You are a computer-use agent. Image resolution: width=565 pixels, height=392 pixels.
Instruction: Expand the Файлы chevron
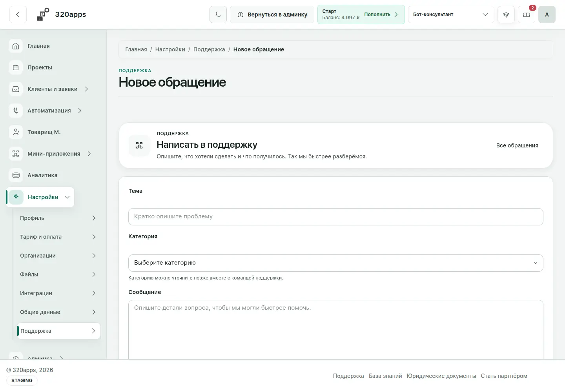pos(94,274)
